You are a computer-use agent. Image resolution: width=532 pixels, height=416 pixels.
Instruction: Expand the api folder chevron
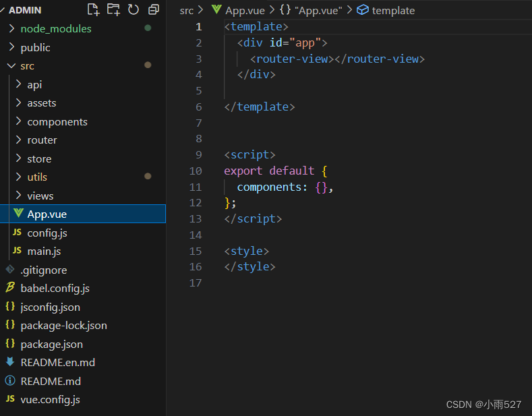point(18,84)
